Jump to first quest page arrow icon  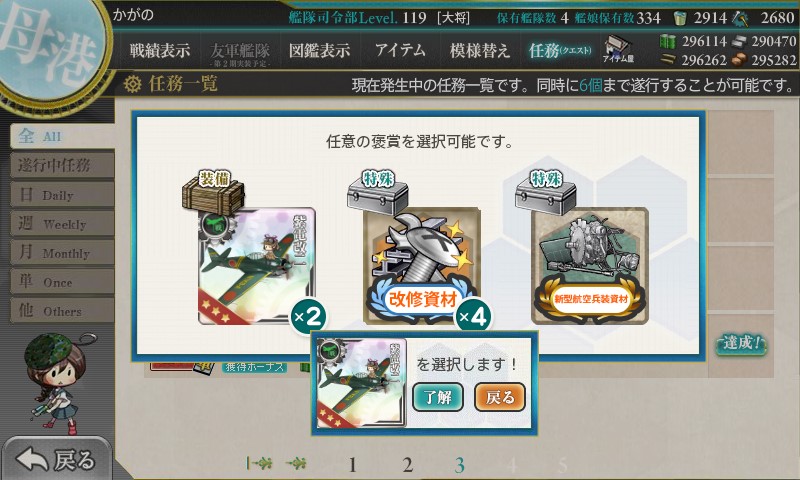coord(259,464)
